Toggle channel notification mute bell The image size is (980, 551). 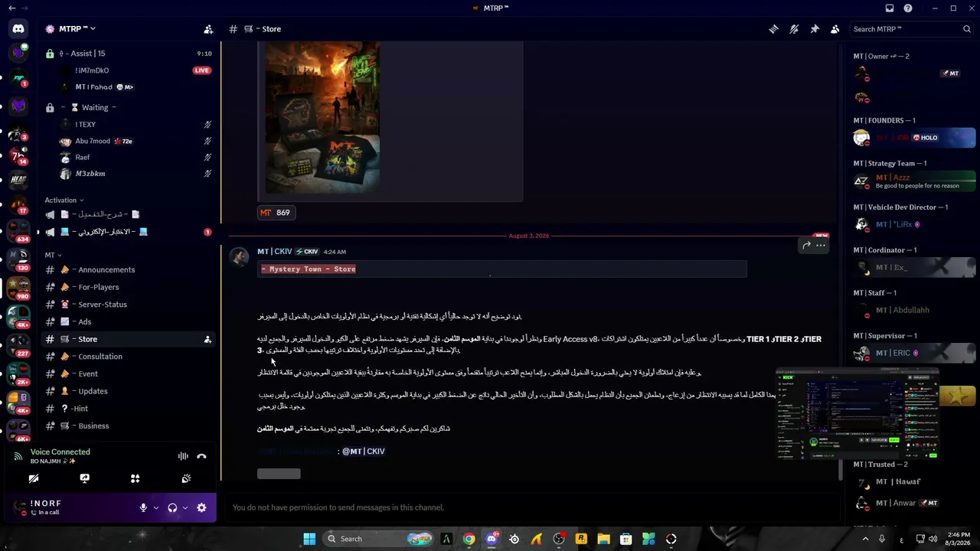click(794, 29)
